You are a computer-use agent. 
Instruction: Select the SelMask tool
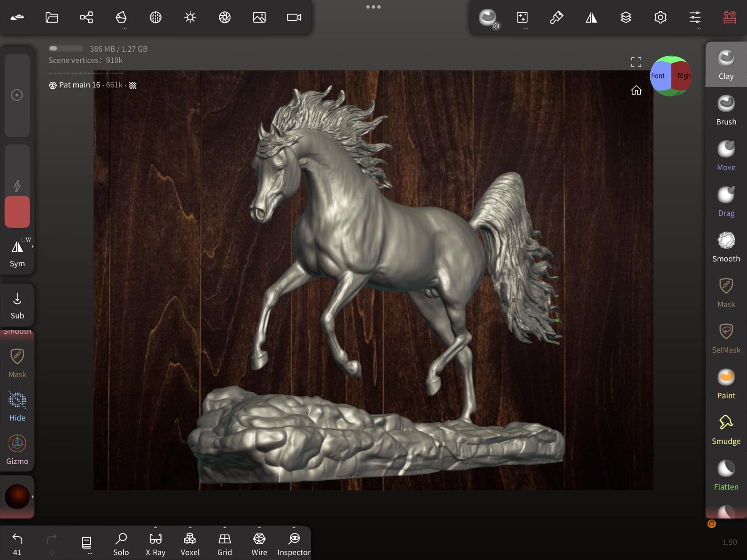pos(726,338)
